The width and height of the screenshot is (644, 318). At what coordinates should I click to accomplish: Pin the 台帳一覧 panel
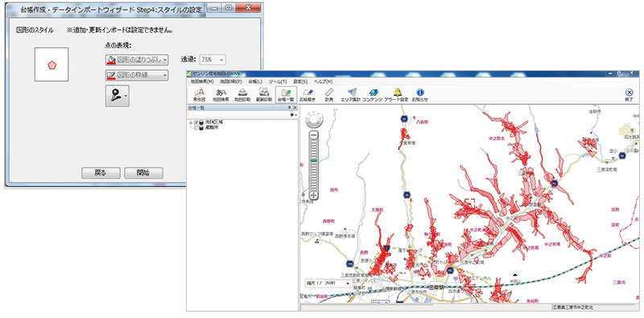(289, 108)
